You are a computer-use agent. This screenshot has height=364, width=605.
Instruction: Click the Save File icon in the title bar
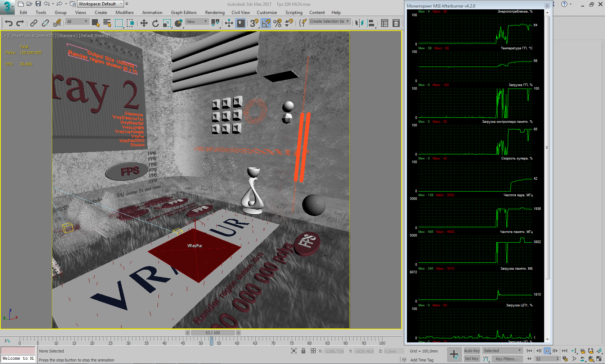(x=38, y=4)
